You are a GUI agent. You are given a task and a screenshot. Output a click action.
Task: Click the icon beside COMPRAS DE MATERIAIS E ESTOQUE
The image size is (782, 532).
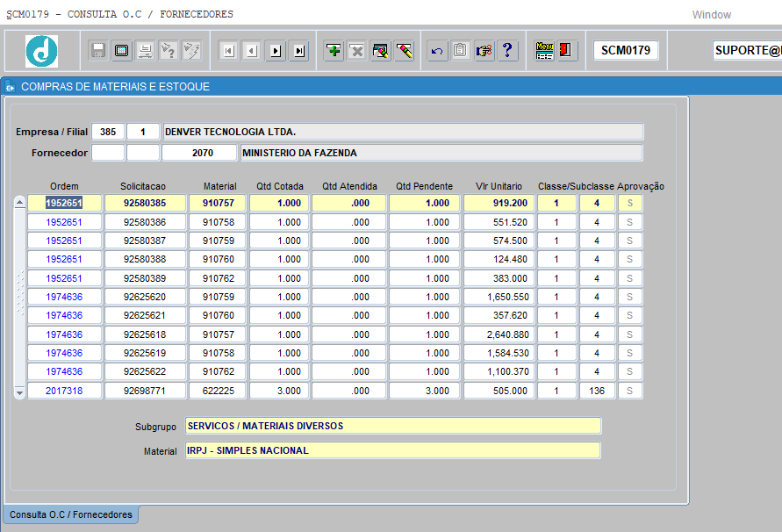(11, 87)
